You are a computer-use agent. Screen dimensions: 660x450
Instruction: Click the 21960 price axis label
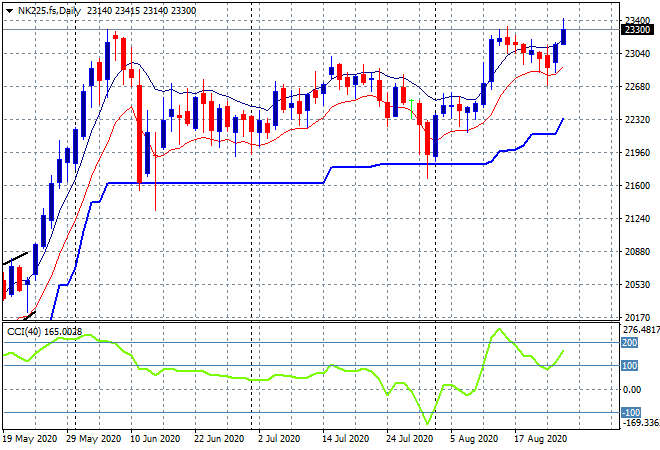point(637,153)
